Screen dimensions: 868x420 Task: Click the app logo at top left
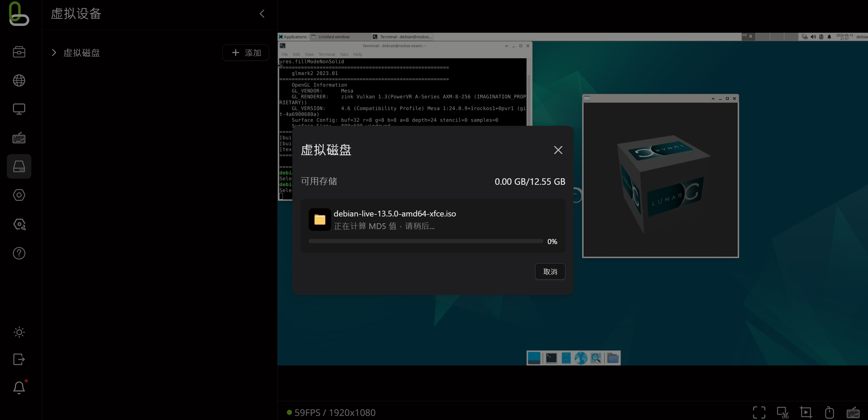pos(19,14)
